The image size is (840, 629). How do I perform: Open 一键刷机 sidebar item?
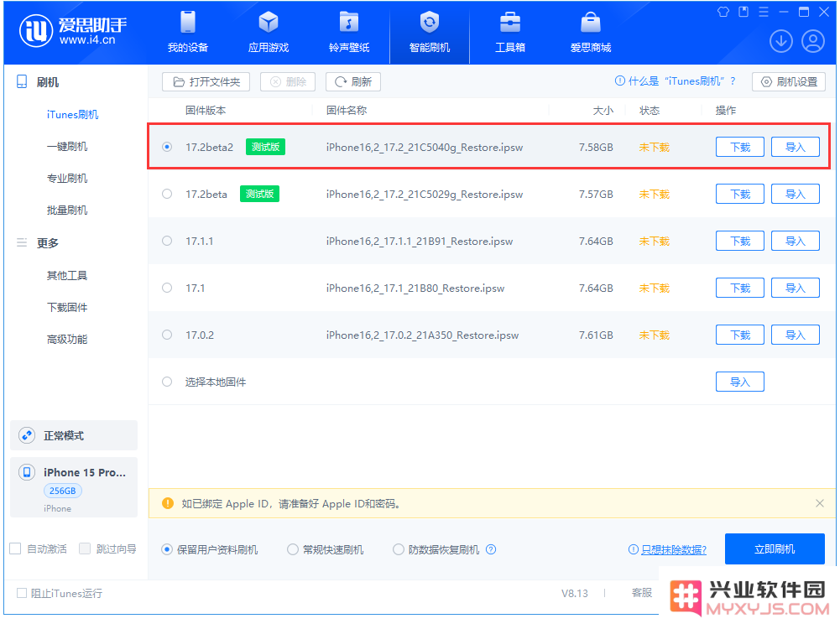pos(67,146)
